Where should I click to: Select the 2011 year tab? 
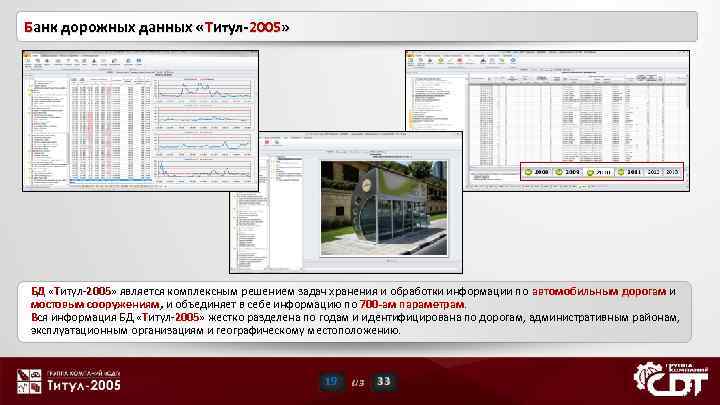coord(630,172)
